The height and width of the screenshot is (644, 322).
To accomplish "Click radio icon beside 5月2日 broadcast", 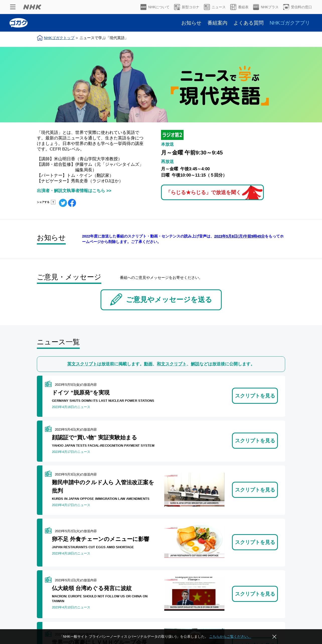I will [x=48, y=530].
